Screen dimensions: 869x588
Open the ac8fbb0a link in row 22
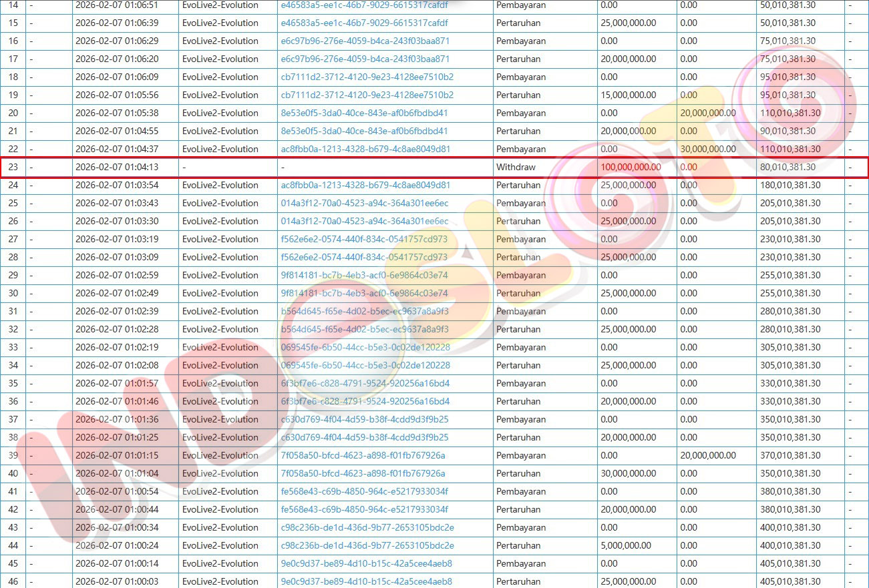tap(365, 149)
